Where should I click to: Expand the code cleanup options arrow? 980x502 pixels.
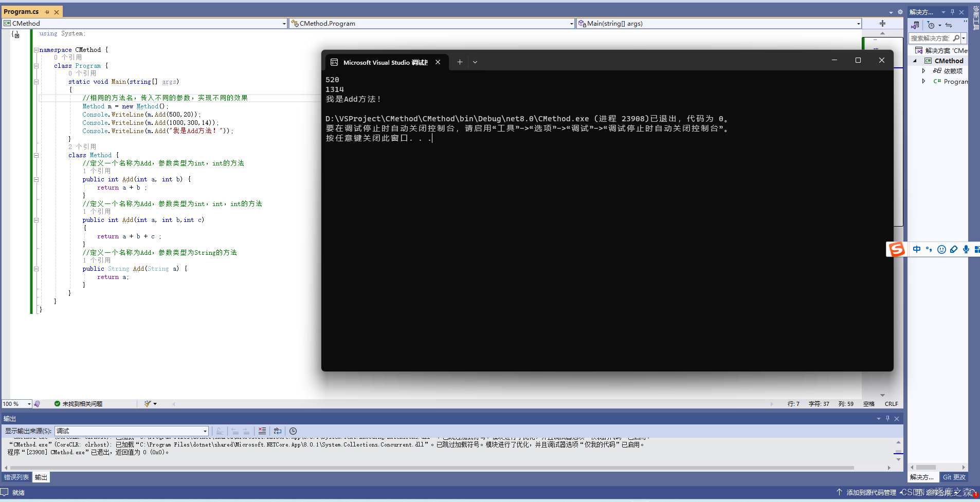(155, 404)
